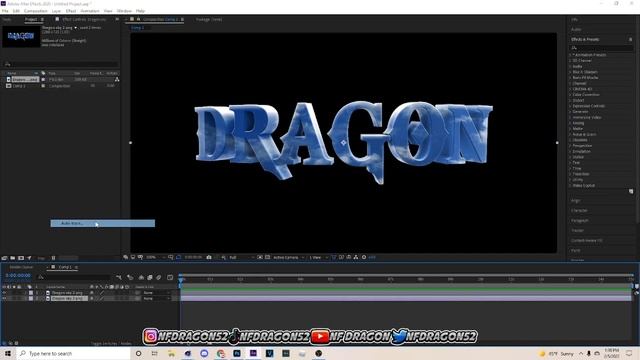Open the Animation menu

[89, 11]
